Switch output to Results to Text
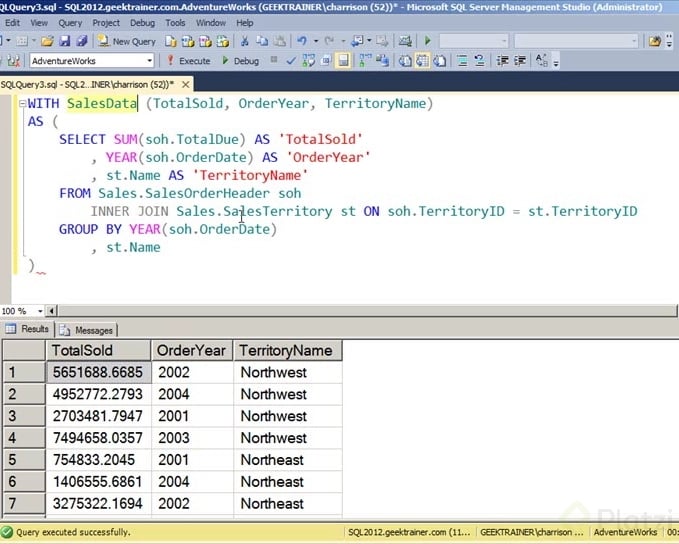The height and width of the screenshot is (544, 679). pos(405,61)
